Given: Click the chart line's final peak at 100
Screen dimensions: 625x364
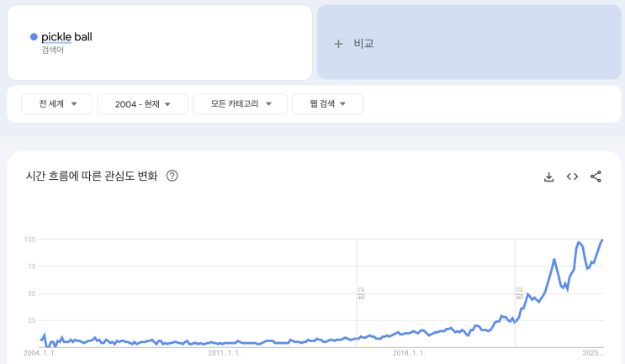Looking at the screenshot, I should click(x=602, y=240).
